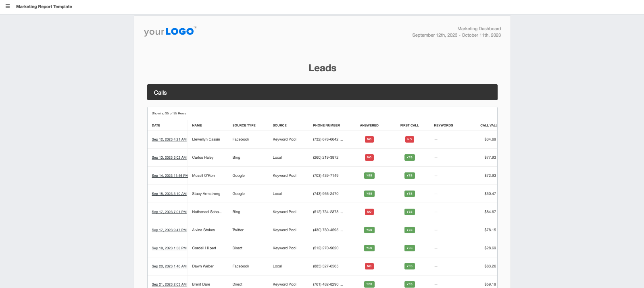Click Alvina Stokes' YES answered badge
The width and height of the screenshot is (644, 288).
pyautogui.click(x=369, y=230)
